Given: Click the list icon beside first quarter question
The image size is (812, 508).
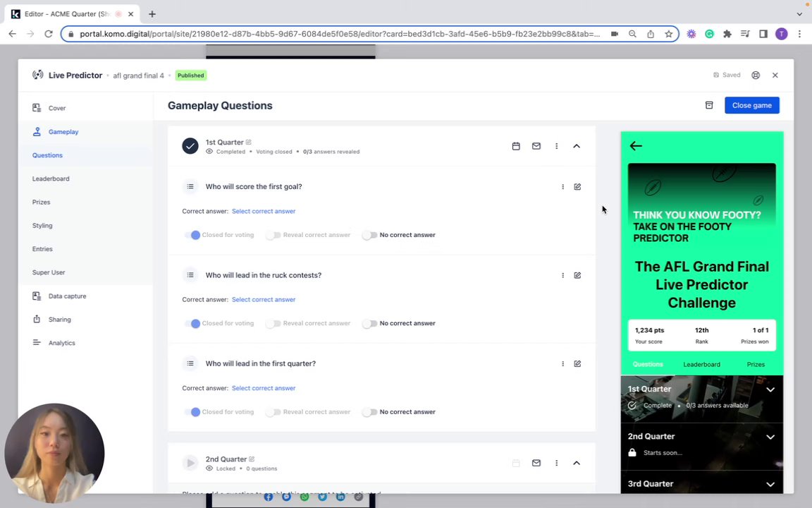Looking at the screenshot, I should [190, 364].
